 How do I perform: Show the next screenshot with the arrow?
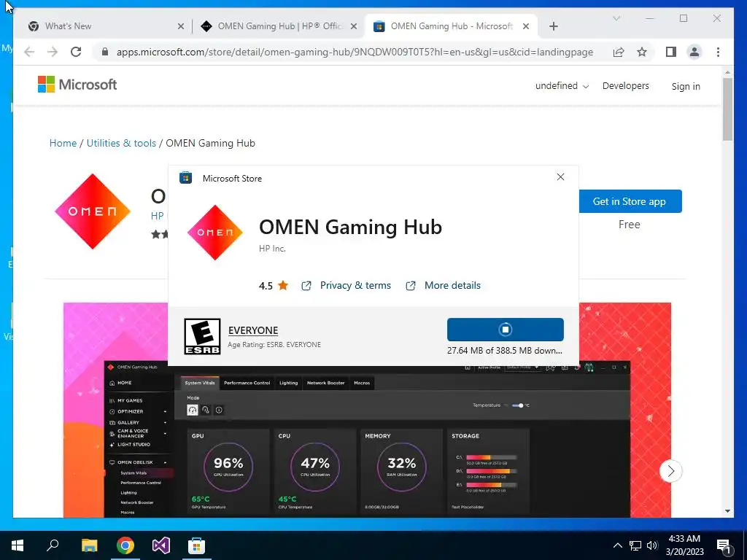click(671, 471)
